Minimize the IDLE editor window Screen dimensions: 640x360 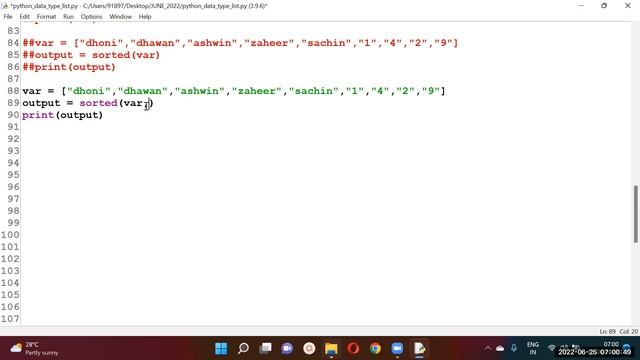tap(581, 6)
